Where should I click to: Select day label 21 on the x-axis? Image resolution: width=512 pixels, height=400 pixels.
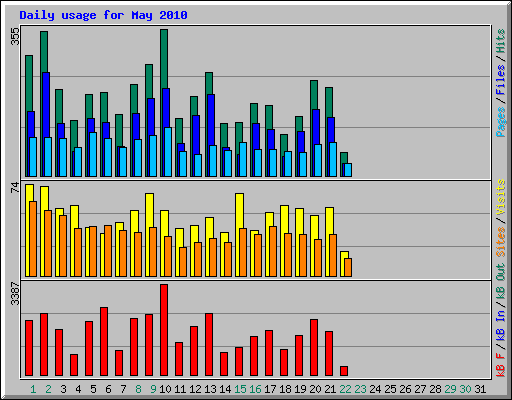click(330, 389)
